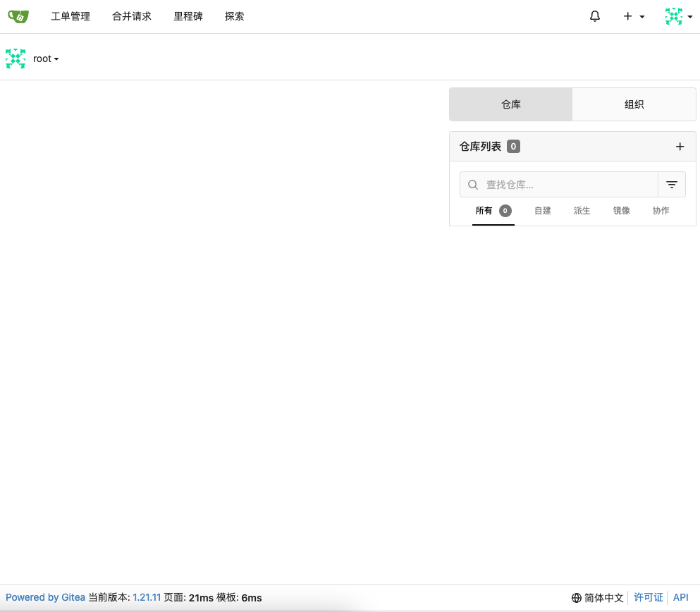Viewport: 700px width, 612px height.
Task: Expand the root context switcher dropdown
Action: tap(46, 59)
